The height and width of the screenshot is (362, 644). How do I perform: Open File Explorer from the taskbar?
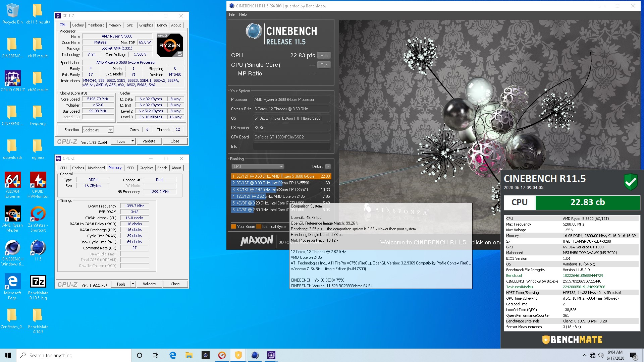[x=189, y=355]
